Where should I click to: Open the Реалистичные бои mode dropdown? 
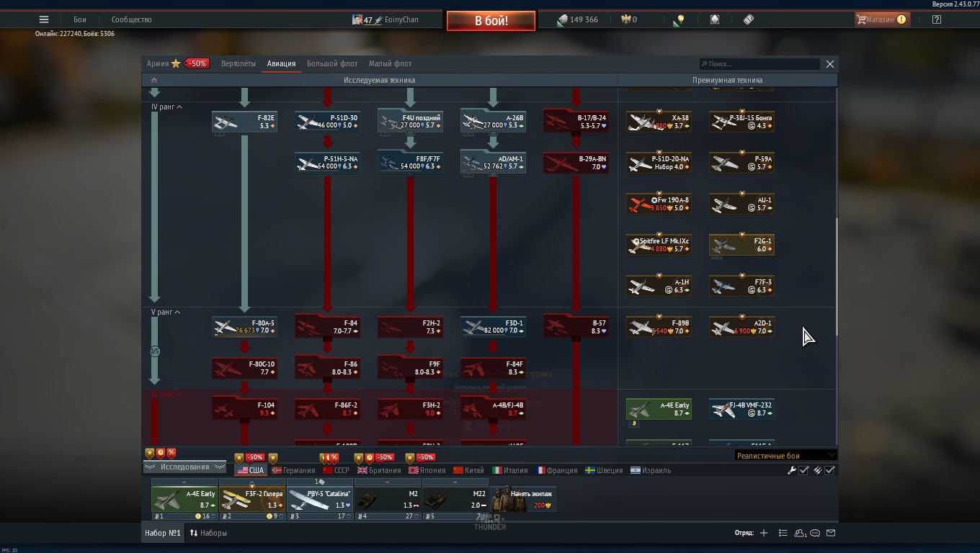tap(785, 455)
